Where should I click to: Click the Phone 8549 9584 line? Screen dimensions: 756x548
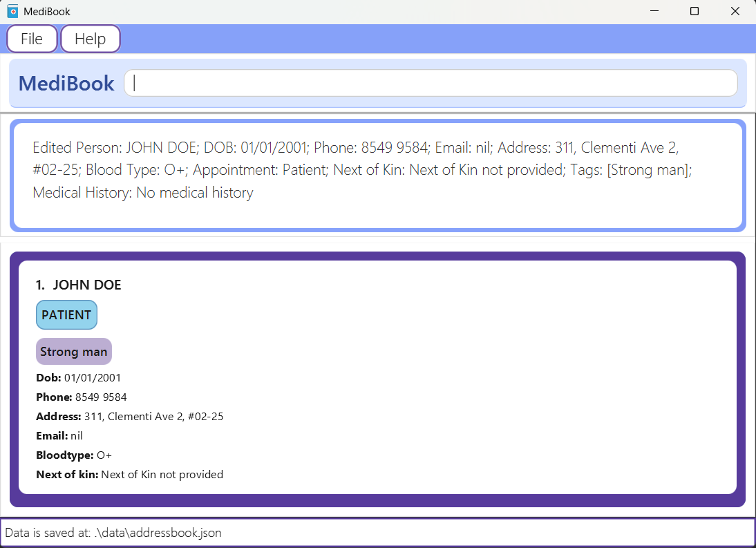click(82, 397)
